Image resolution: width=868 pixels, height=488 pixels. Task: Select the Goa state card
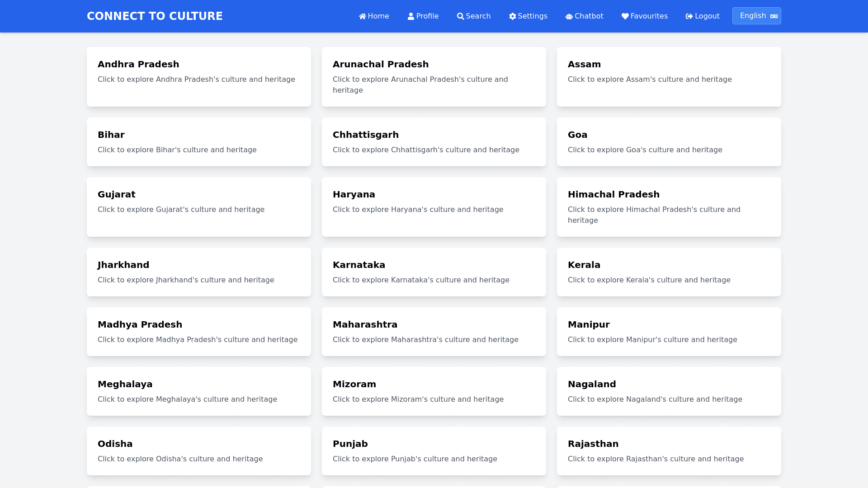click(669, 142)
